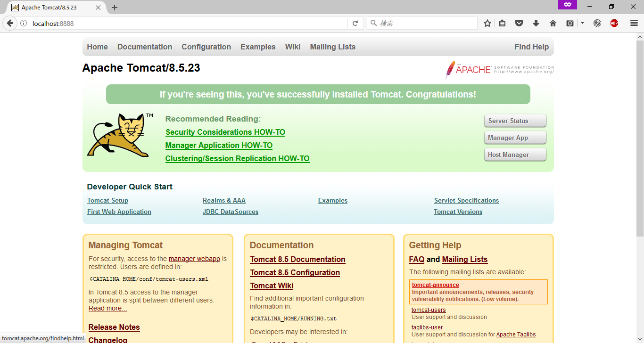Click the magnifier icon in search box

click(x=373, y=23)
